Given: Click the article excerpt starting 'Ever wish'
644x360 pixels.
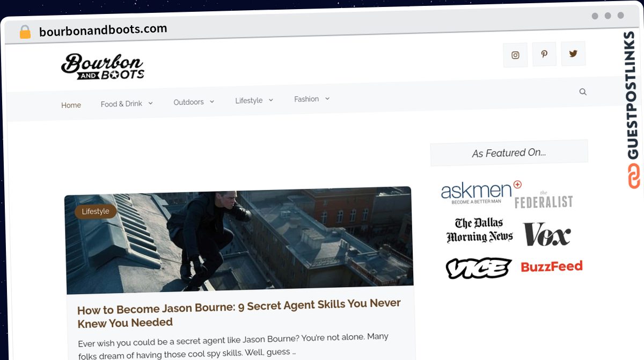Looking at the screenshot, I should (233, 345).
